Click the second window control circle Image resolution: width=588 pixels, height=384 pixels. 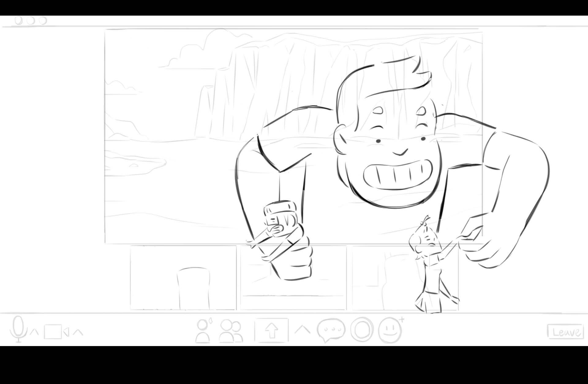pyautogui.click(x=31, y=21)
